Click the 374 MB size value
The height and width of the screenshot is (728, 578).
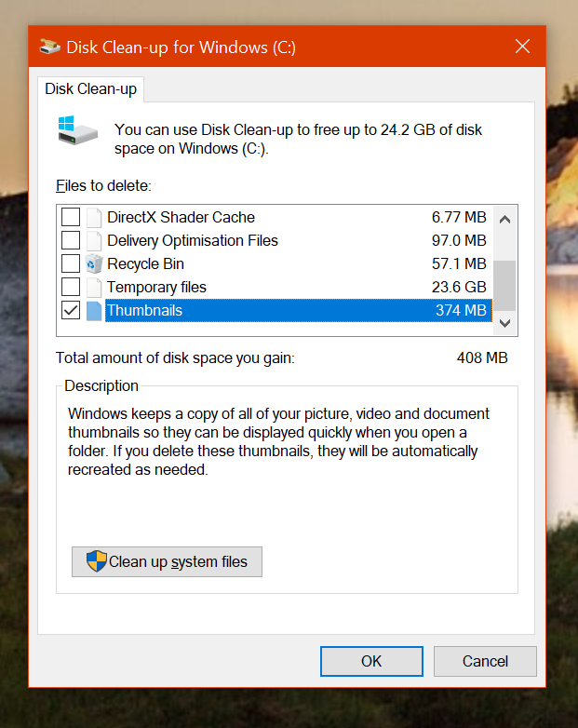(x=461, y=310)
